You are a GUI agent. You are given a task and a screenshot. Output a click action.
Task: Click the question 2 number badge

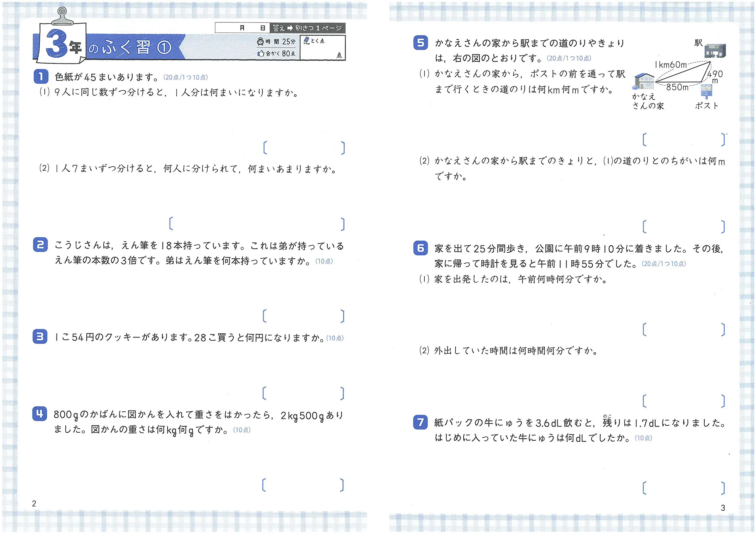tap(40, 245)
